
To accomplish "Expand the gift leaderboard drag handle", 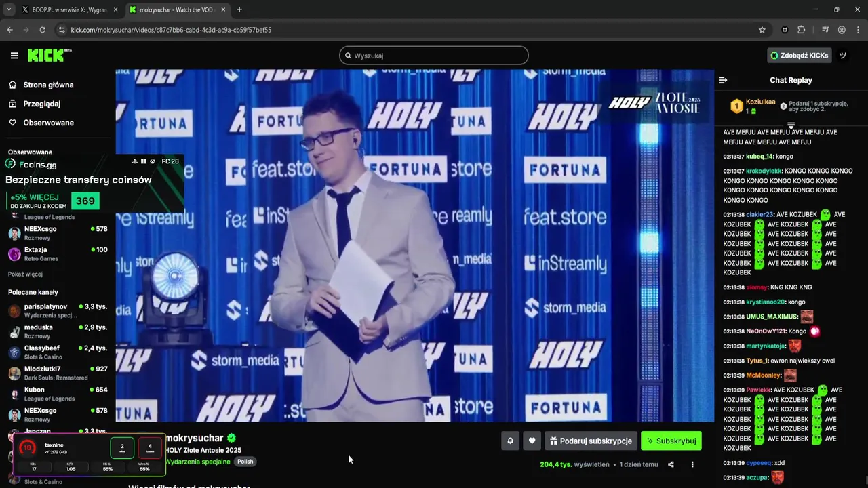I will (791, 125).
